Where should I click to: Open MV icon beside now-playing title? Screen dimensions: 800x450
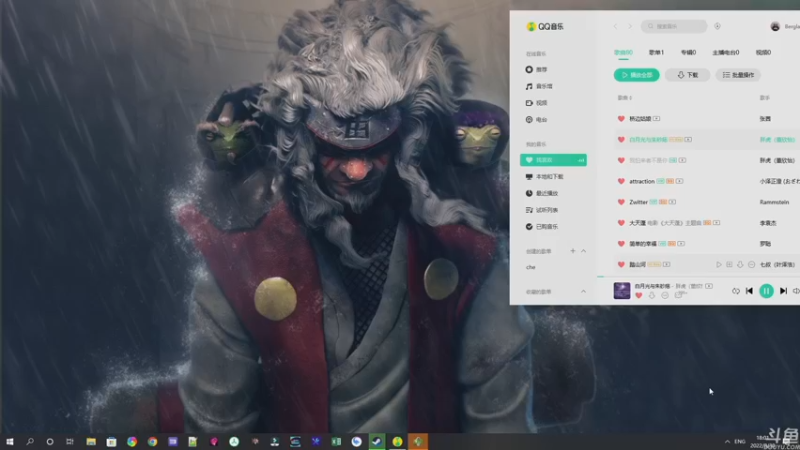pyautogui.click(x=709, y=286)
